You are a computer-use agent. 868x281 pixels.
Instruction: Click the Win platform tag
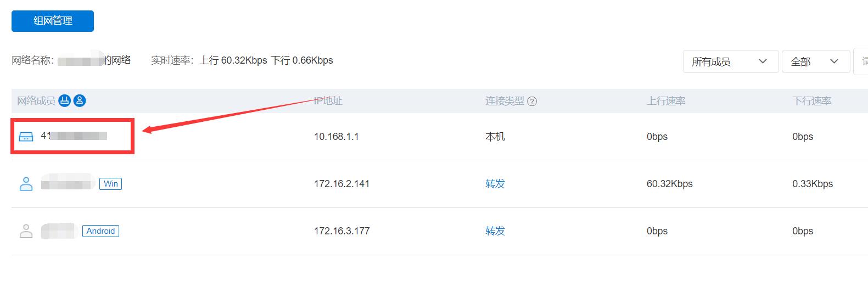(111, 184)
